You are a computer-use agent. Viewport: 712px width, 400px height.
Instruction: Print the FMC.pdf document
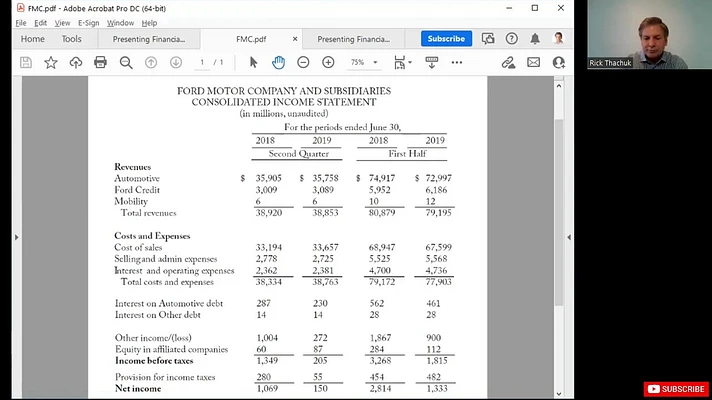click(x=100, y=62)
